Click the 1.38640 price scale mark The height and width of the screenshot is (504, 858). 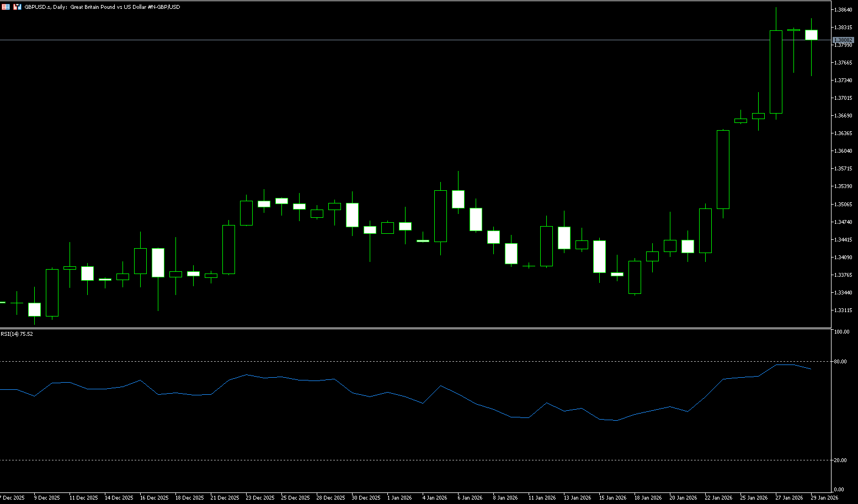pos(843,10)
